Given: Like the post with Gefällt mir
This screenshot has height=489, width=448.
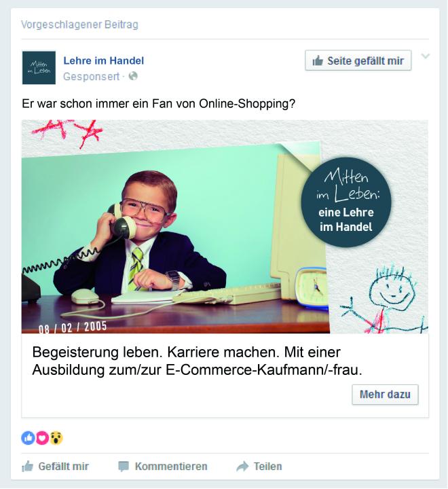Looking at the screenshot, I should point(55,466).
